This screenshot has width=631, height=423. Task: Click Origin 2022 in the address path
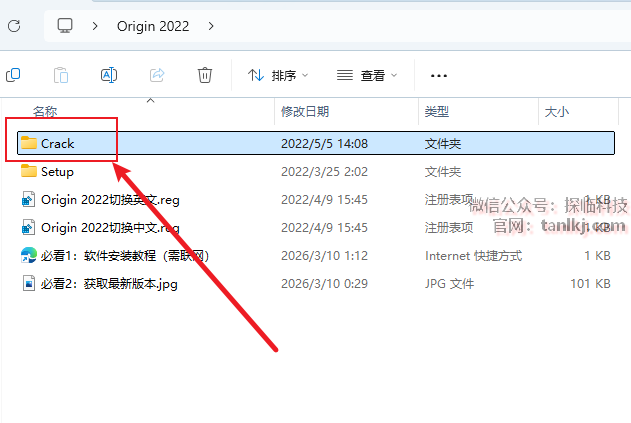(x=153, y=26)
